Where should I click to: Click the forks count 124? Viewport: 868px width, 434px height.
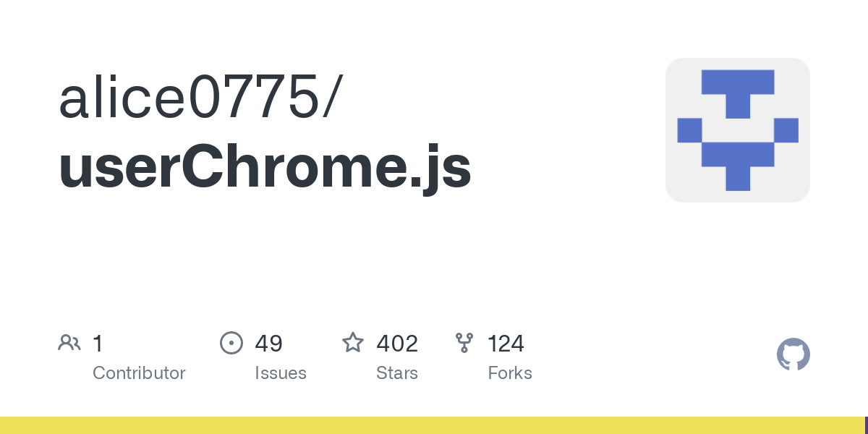point(506,343)
